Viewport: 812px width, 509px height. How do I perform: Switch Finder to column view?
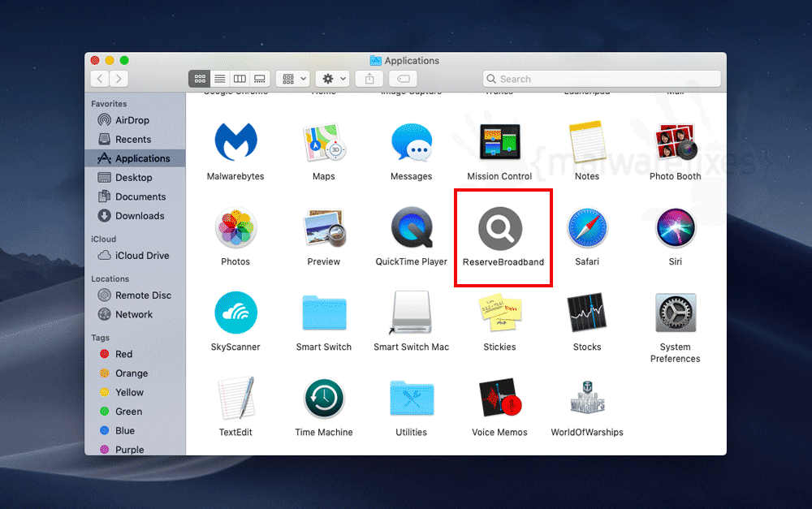(240, 79)
